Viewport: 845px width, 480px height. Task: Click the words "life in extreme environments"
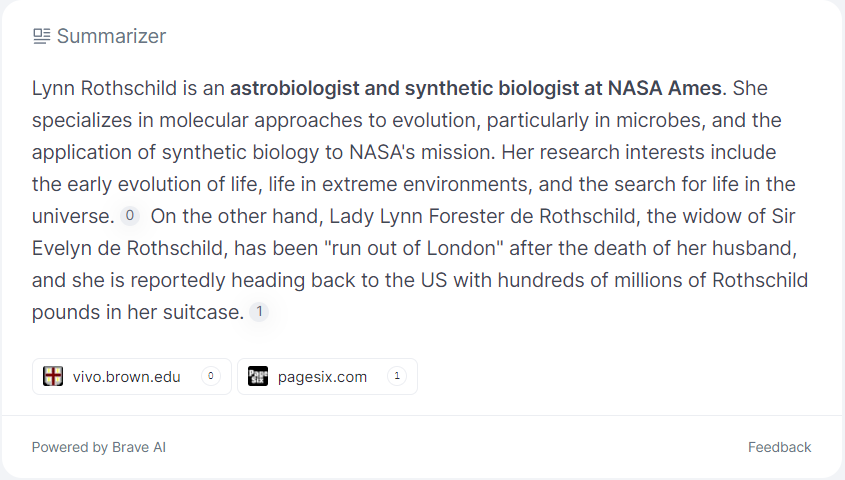click(400, 184)
